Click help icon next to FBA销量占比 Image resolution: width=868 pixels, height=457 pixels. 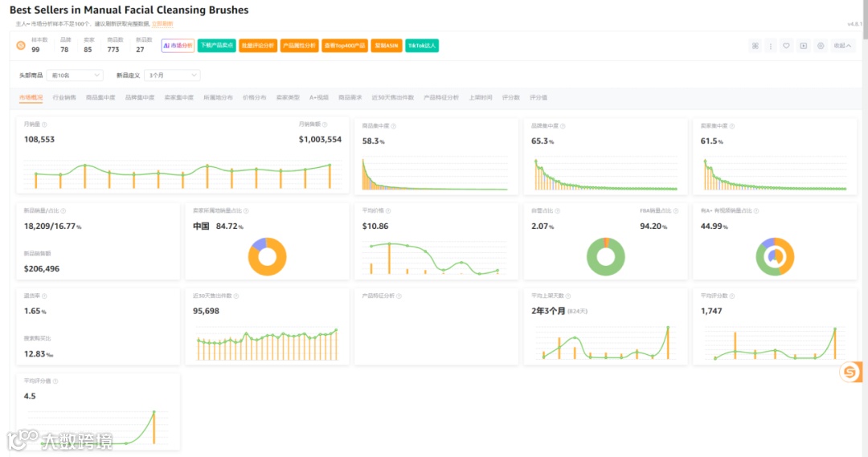pos(676,210)
